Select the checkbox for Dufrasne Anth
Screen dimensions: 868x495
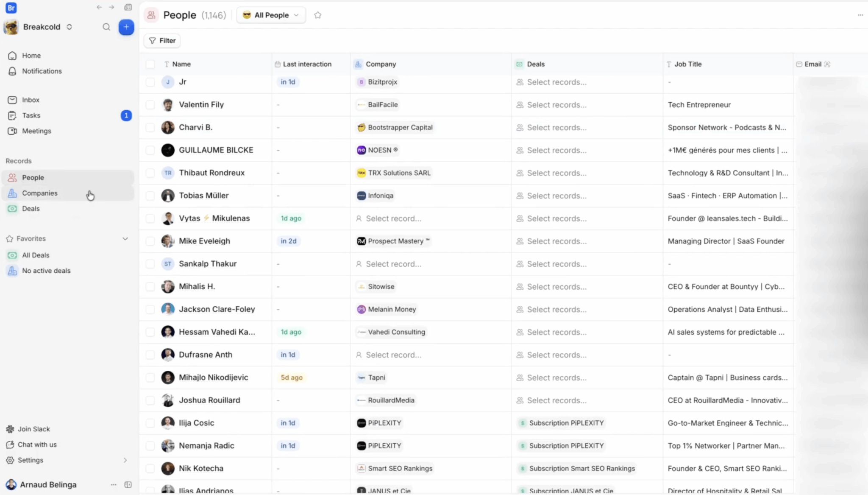pos(150,355)
